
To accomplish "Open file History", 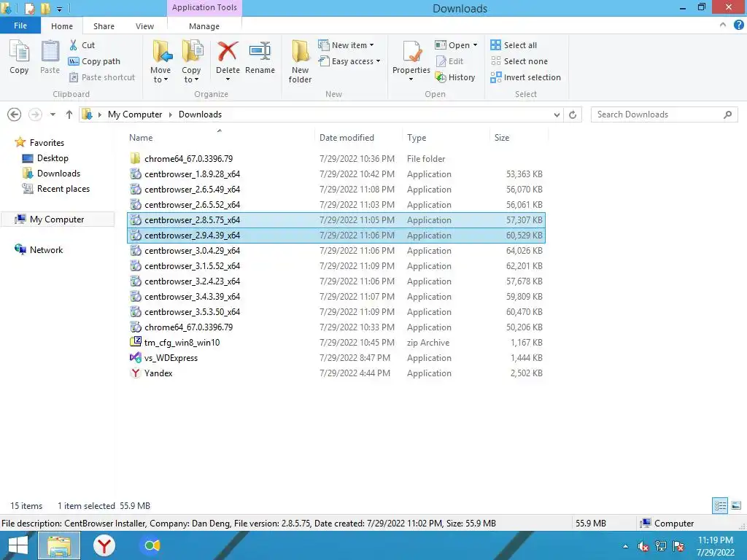I will pyautogui.click(x=455, y=77).
